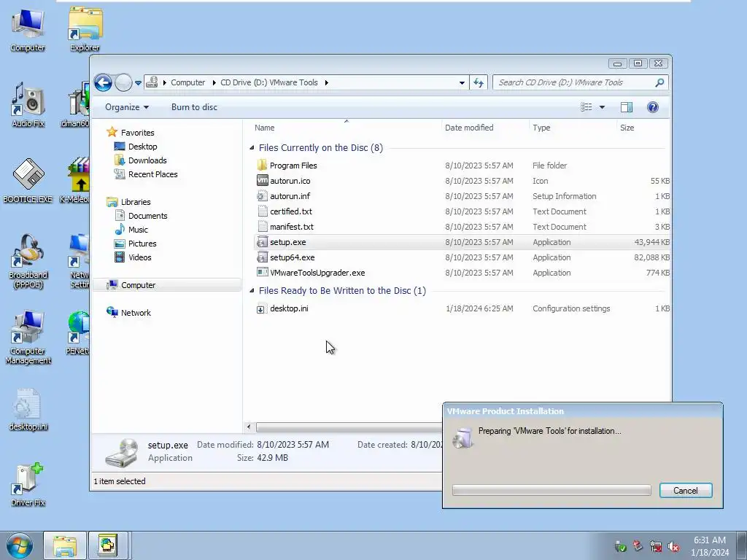This screenshot has width=747, height=560.
Task: Launch the Driver Fix shortcut
Action: coord(28,484)
